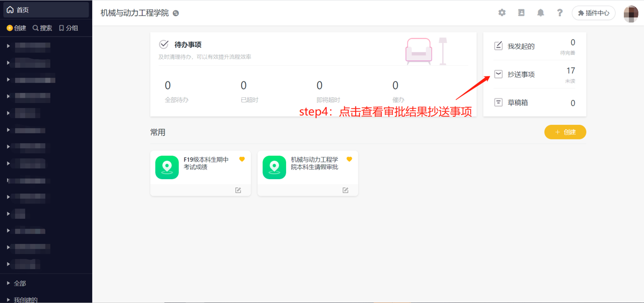Click 搜索 in the sidebar

[x=42, y=28]
